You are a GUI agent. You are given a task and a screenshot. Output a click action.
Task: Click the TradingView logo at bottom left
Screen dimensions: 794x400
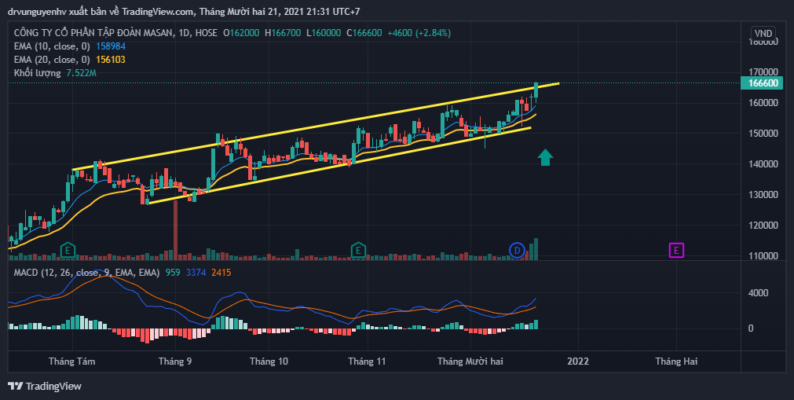(x=45, y=386)
